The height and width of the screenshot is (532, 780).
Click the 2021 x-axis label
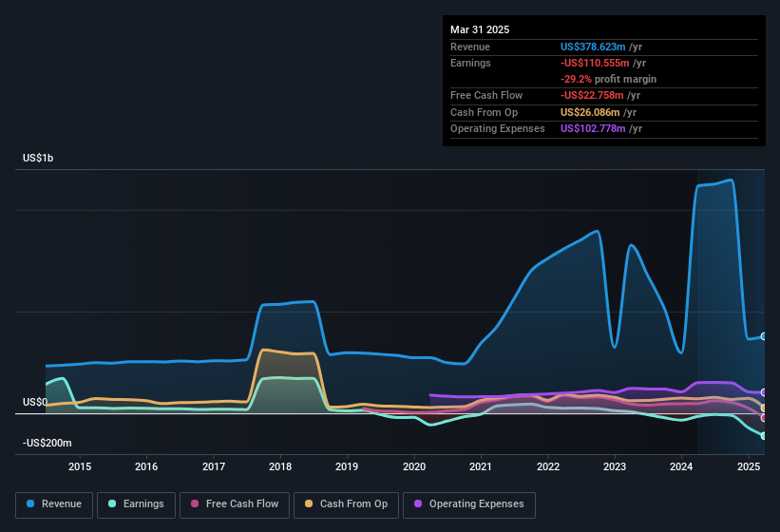pos(481,466)
